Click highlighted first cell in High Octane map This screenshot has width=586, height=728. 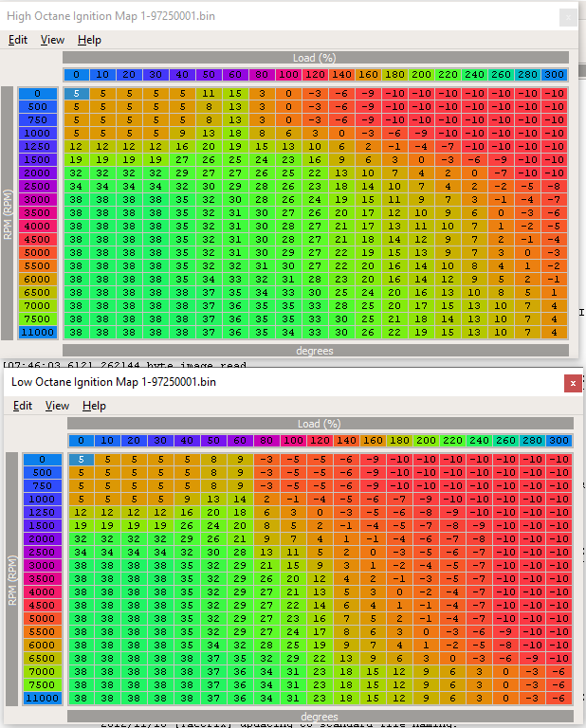(76, 94)
